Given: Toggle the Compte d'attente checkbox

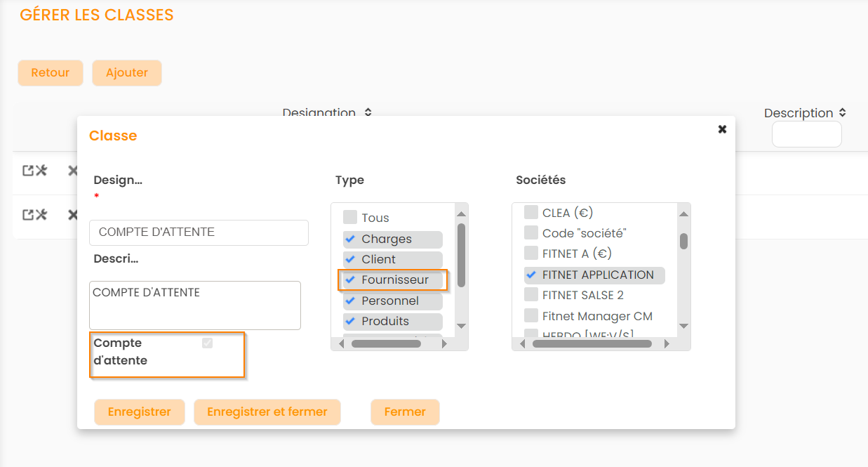Looking at the screenshot, I should (207, 343).
